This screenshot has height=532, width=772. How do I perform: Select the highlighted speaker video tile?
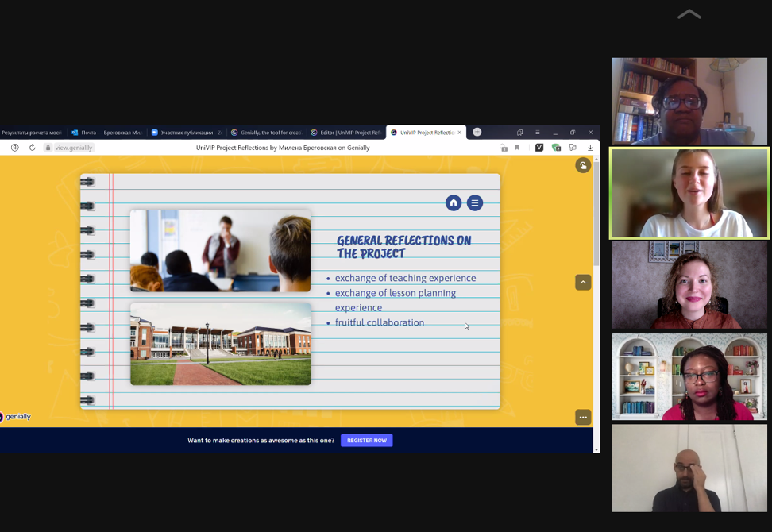[x=689, y=193]
